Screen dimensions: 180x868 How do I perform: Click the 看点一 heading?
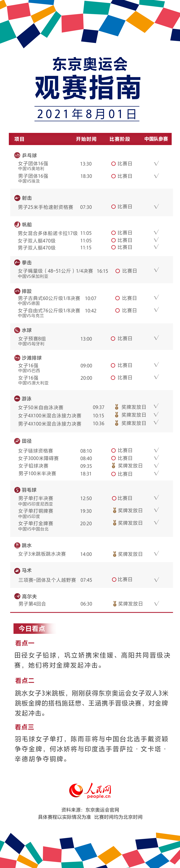click(25, 643)
